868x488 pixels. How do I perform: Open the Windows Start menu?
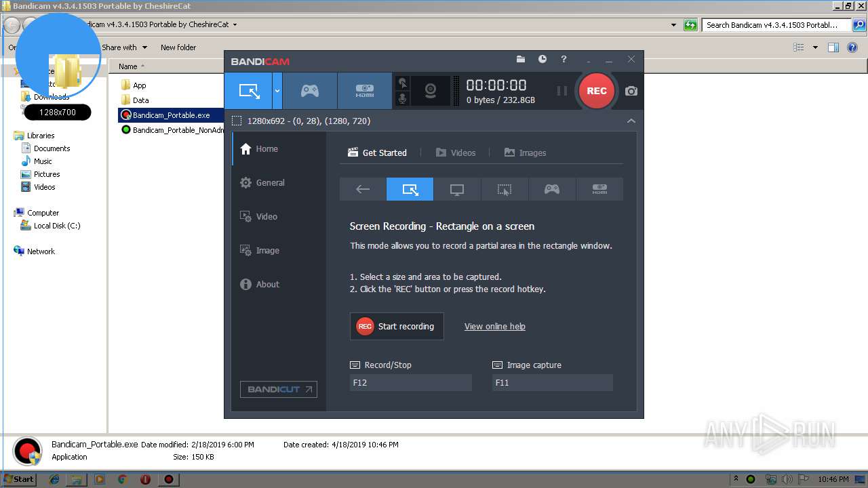coord(18,479)
